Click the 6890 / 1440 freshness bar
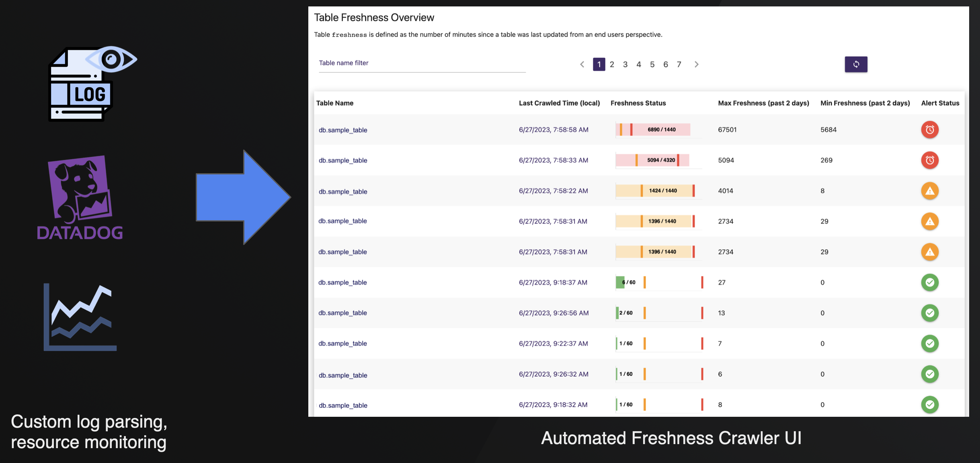Screen dimensions: 980x463 [x=653, y=130]
